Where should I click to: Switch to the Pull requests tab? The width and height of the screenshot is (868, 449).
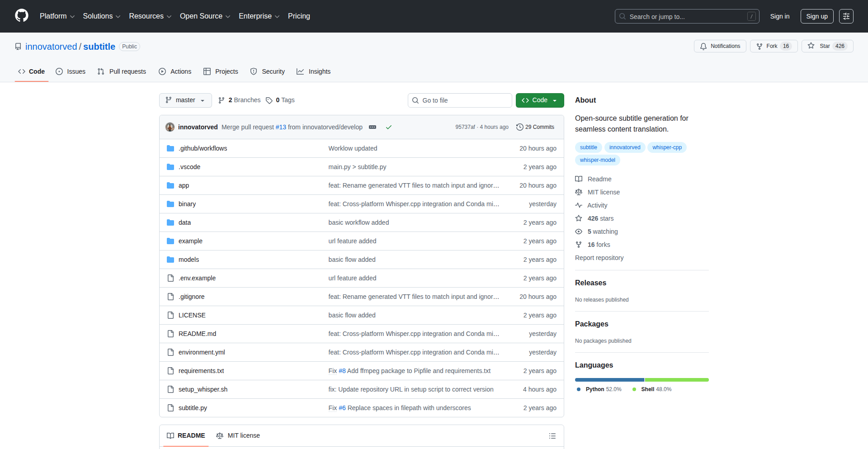(x=122, y=71)
